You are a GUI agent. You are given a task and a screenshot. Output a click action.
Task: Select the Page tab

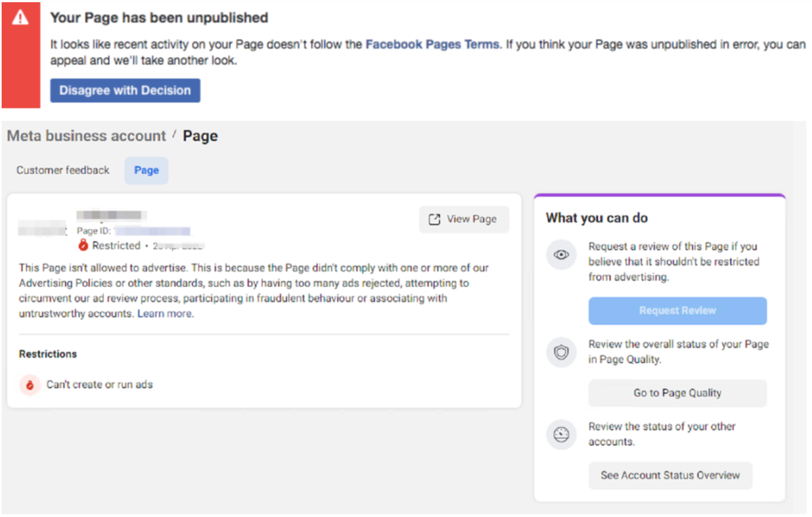point(147,170)
